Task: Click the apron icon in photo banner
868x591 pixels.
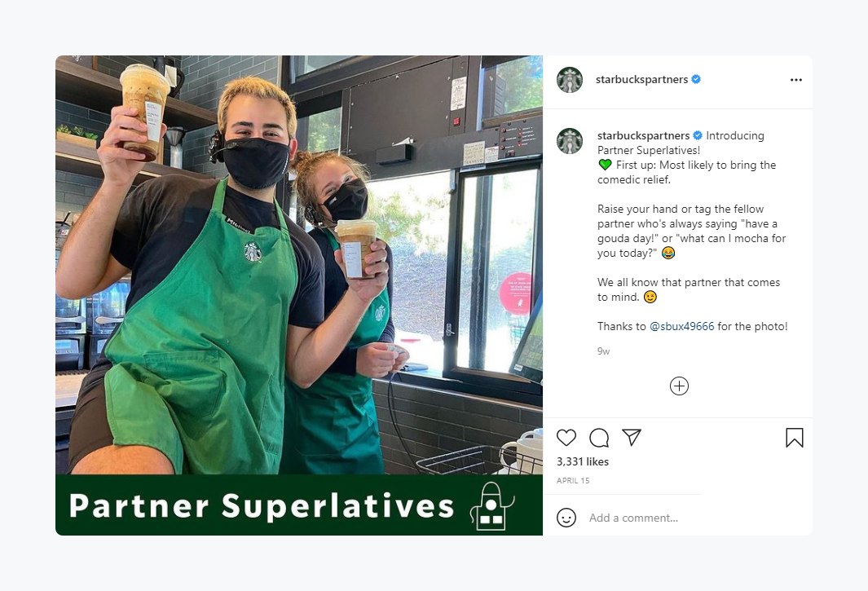Action: point(491,505)
